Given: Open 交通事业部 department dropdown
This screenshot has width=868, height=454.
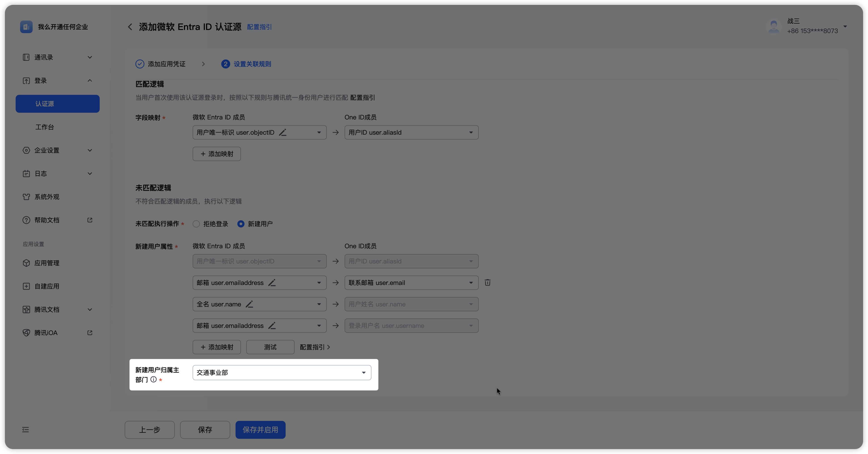Looking at the screenshot, I should 282,373.
